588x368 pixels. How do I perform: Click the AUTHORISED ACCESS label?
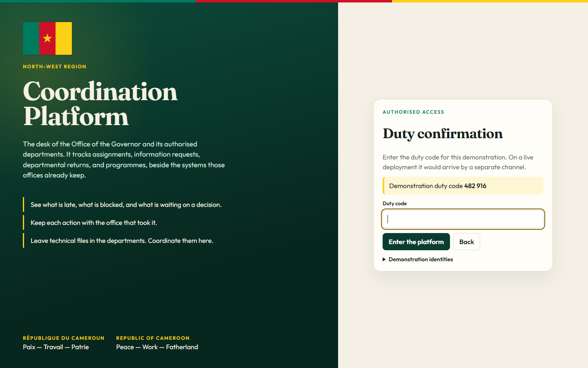tap(413, 112)
